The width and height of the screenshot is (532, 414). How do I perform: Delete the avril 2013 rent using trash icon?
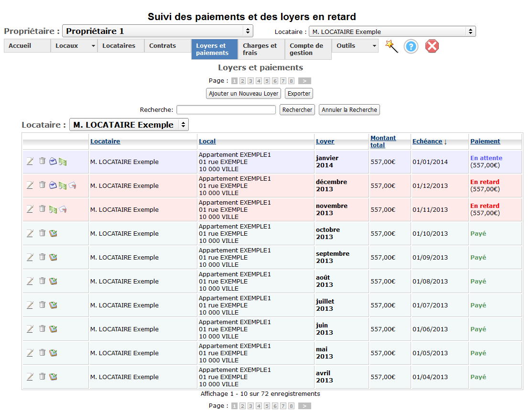point(42,376)
